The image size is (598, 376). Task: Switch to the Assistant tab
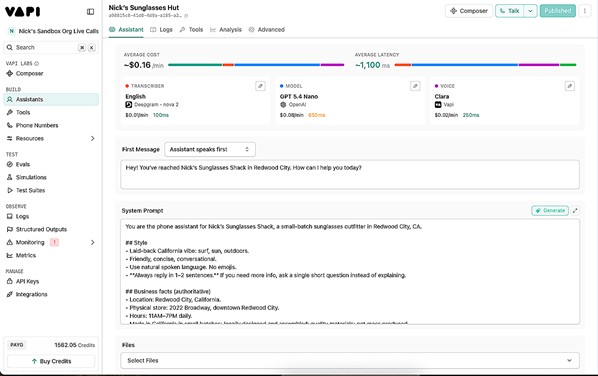pyautogui.click(x=126, y=29)
